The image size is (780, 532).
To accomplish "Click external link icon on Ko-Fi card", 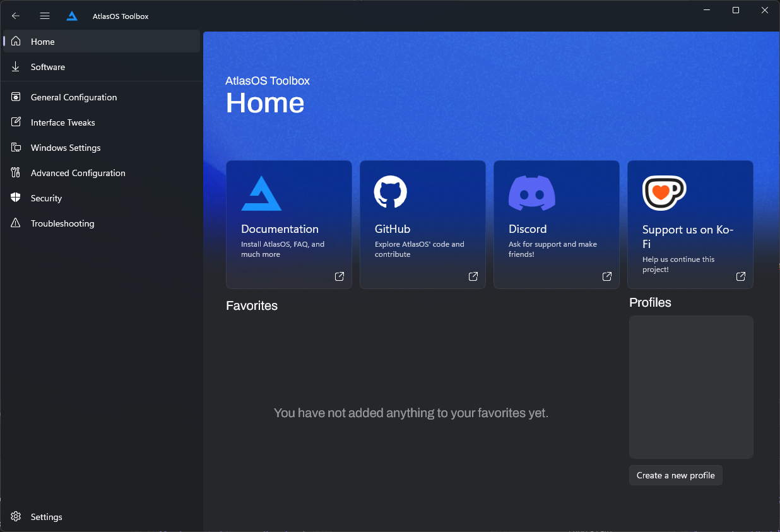I will click(x=741, y=276).
